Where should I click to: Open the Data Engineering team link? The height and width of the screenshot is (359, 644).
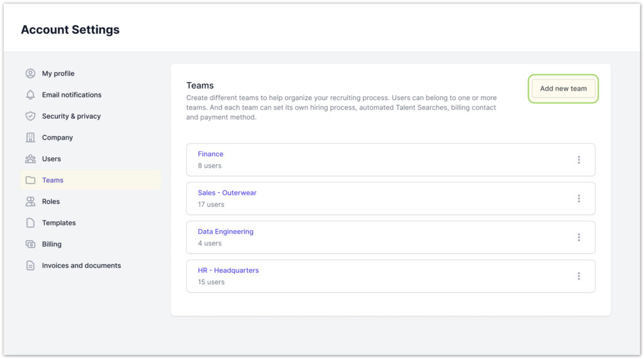click(226, 231)
